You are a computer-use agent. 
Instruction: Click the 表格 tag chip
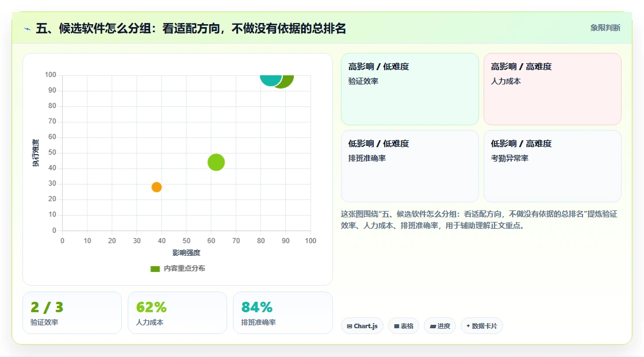tap(404, 326)
